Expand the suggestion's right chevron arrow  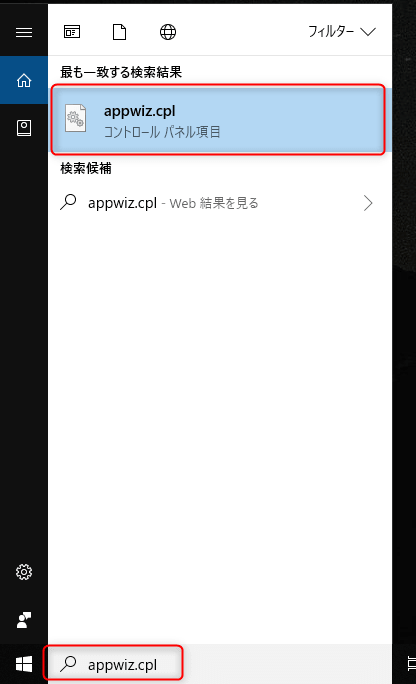click(368, 203)
